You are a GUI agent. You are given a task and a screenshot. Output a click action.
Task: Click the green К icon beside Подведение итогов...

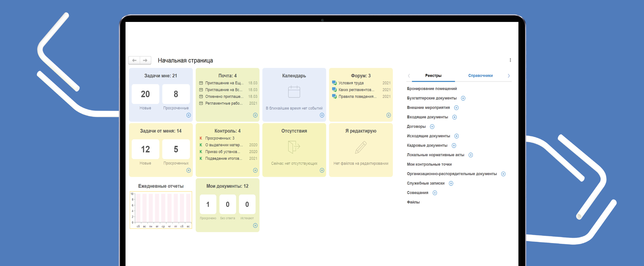click(201, 158)
